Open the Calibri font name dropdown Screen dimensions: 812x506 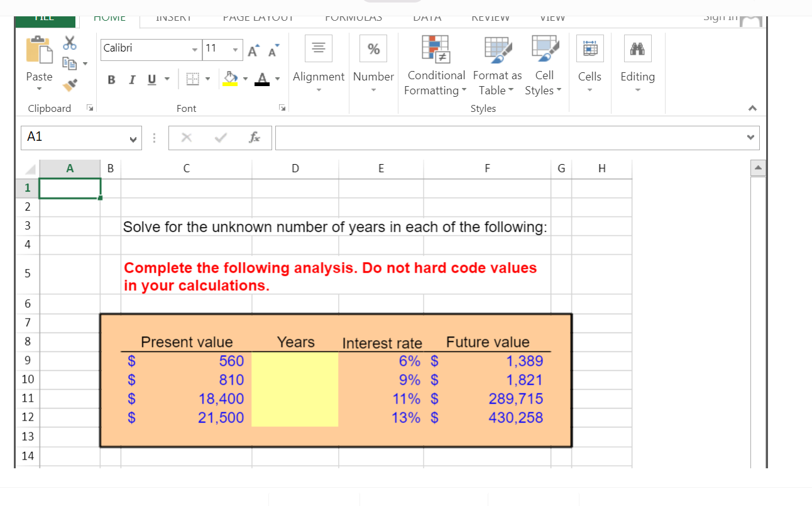195,49
